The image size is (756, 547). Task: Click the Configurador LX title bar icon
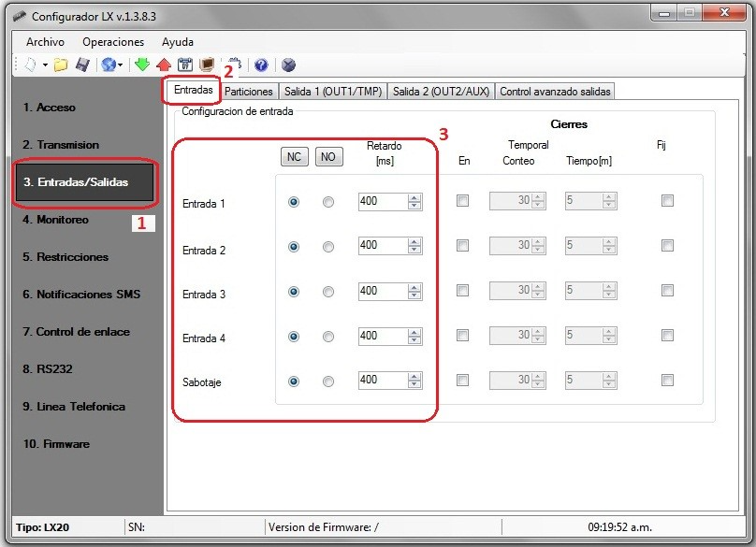(20, 17)
